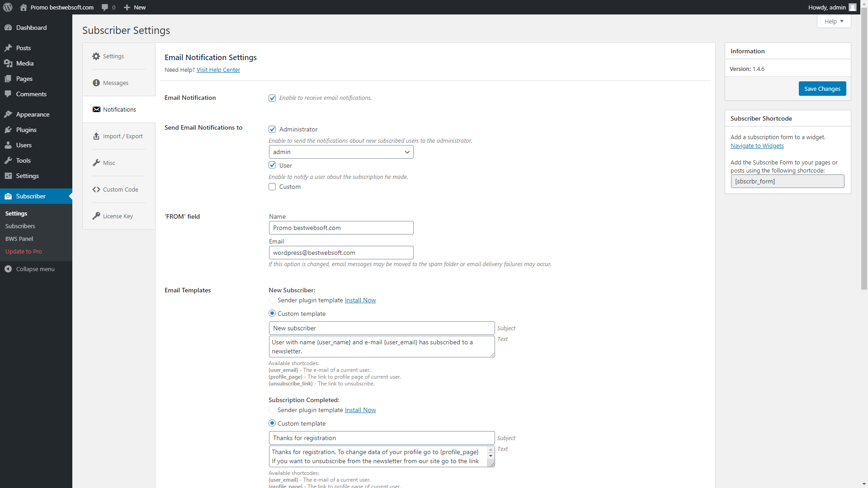Click the admin avatar icon
Image resolution: width=868 pixels, height=488 pixels.
853,7
